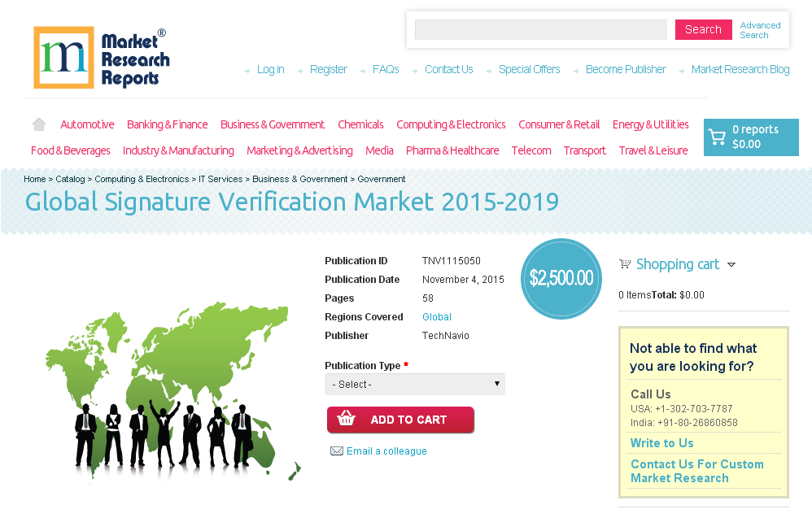Click the publisher name TechNavio
812x531 pixels.
(445, 335)
